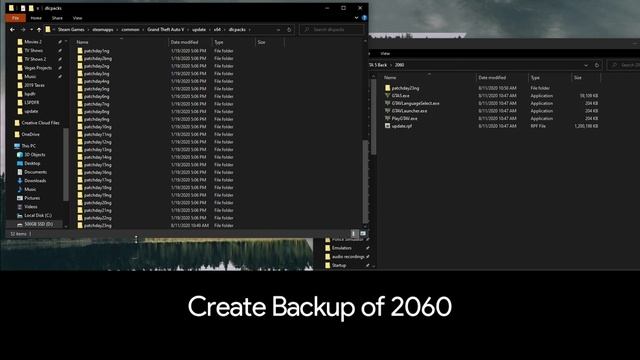Select PlayGTAV.exe file
This screenshot has height=360, width=640.
coord(404,118)
